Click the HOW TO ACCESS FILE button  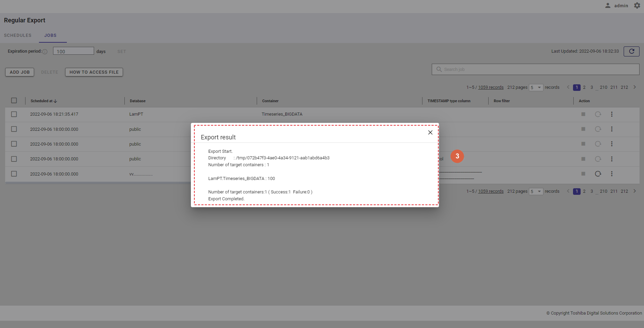[x=94, y=72]
